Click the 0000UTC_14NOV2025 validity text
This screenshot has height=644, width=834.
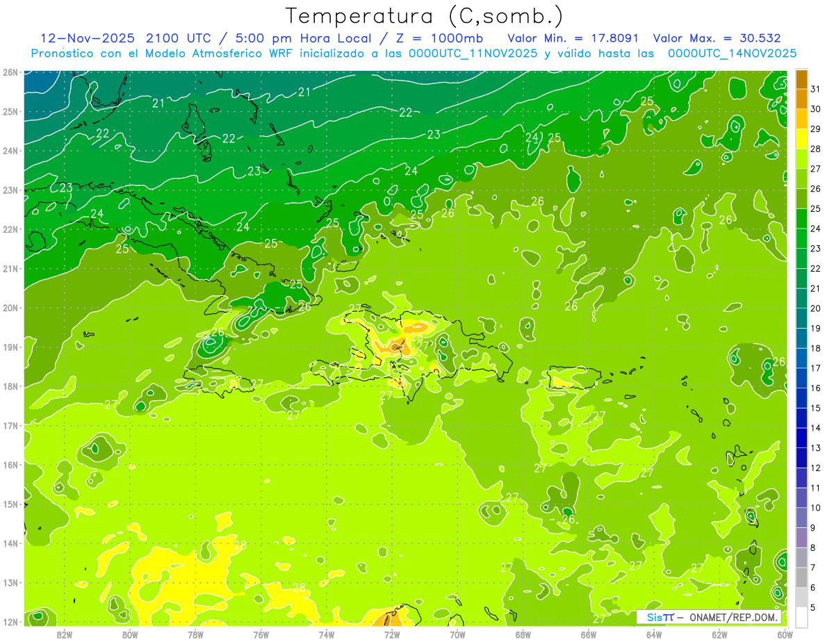(732, 53)
